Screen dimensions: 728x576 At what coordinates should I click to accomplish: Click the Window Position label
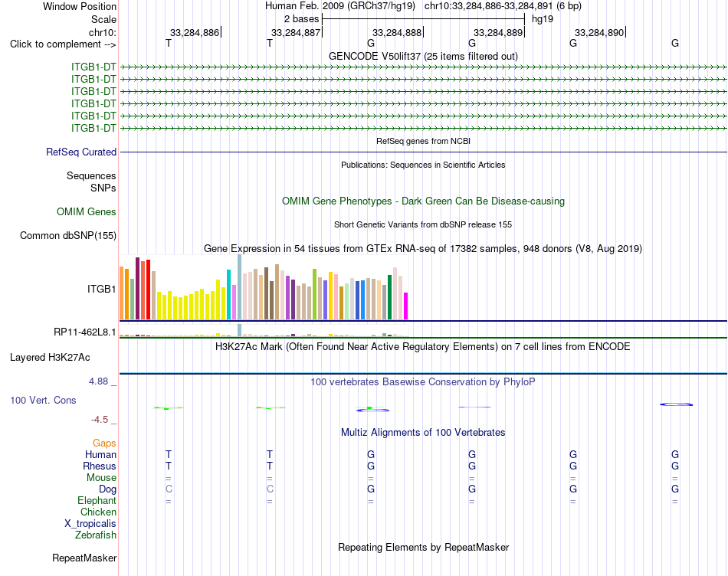click(80, 6)
